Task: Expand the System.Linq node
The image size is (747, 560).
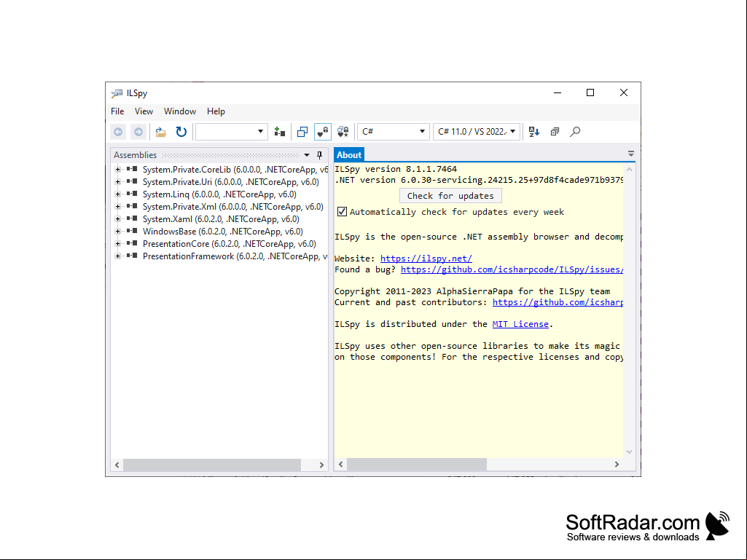Action: (x=117, y=194)
